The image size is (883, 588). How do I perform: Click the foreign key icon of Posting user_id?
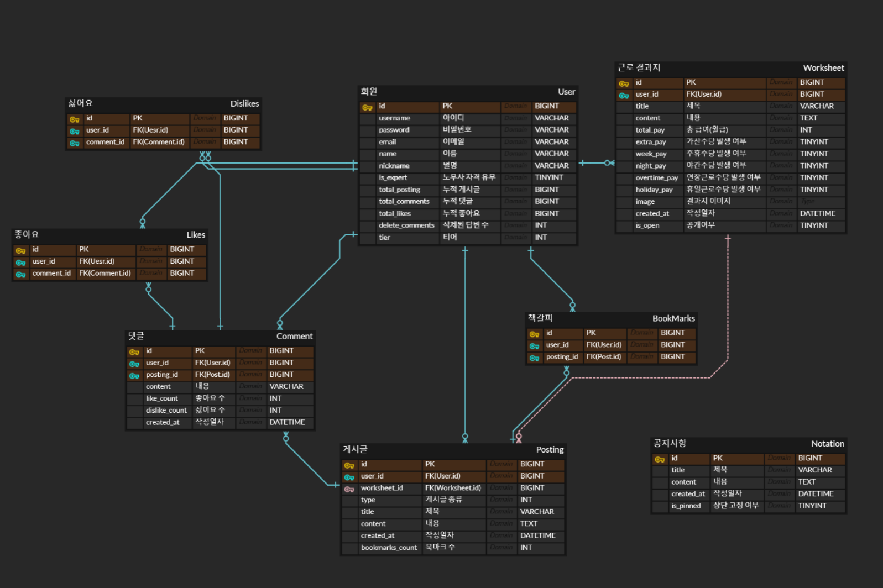point(349,477)
